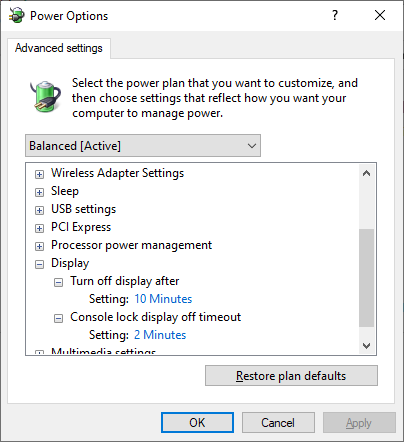Expand Processor power management node
Screen dimensions: 404x442
(x=39, y=246)
